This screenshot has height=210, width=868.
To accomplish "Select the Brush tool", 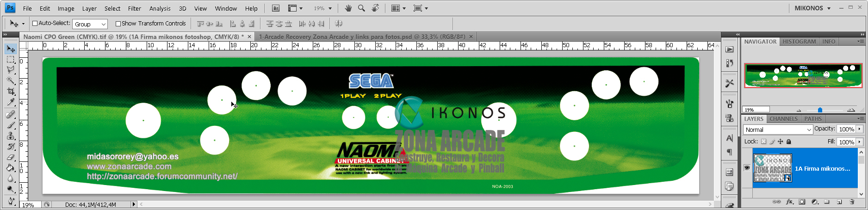I will [x=11, y=125].
